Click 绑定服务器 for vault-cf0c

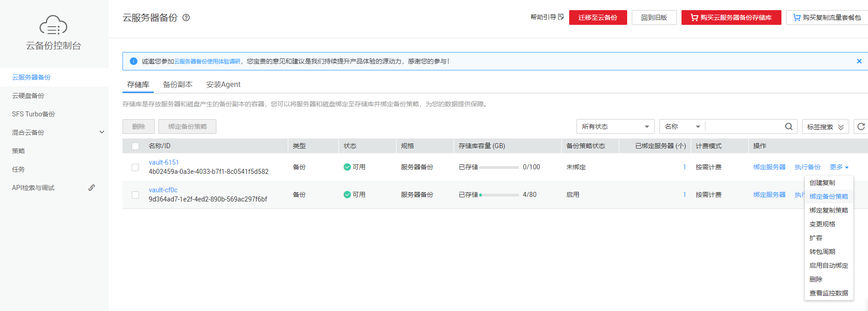pos(769,195)
